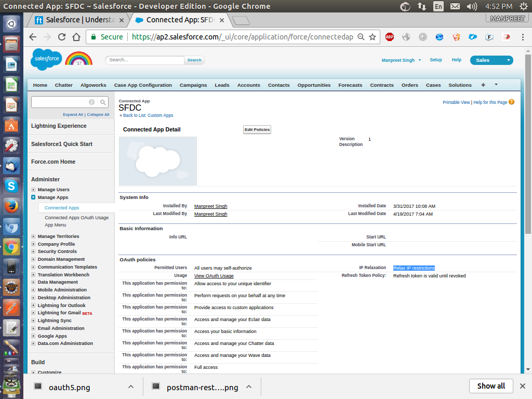Expand Manage Users tree node
Viewport: 532px width, 399px height.
(33, 190)
